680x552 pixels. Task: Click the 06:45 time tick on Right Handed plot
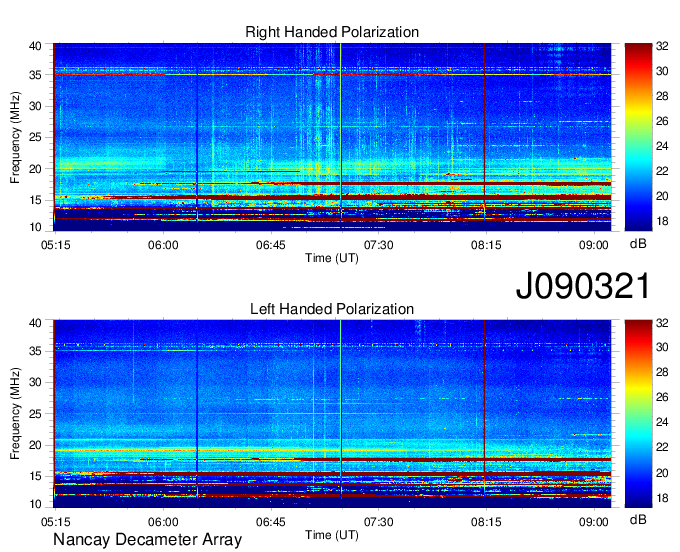(x=271, y=245)
